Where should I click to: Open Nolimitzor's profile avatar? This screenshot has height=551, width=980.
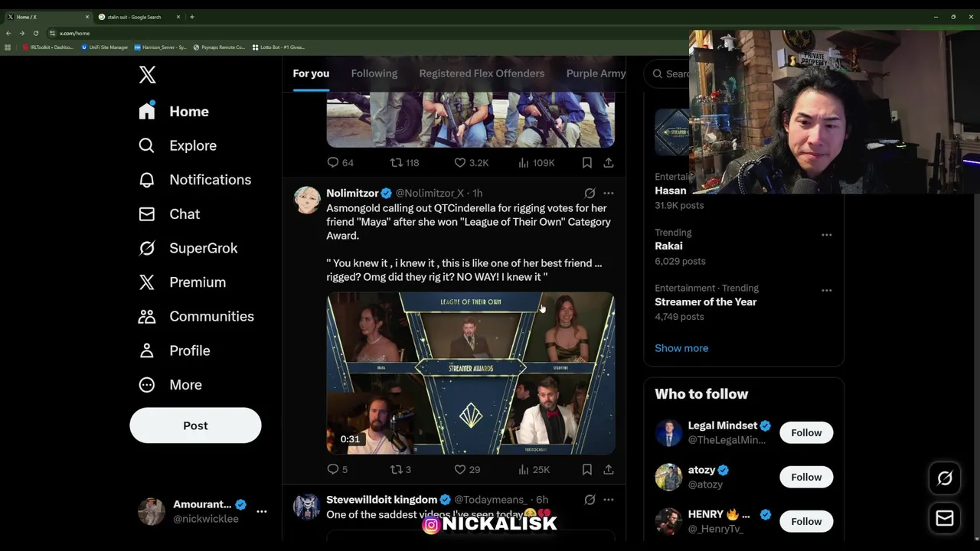coord(307,200)
